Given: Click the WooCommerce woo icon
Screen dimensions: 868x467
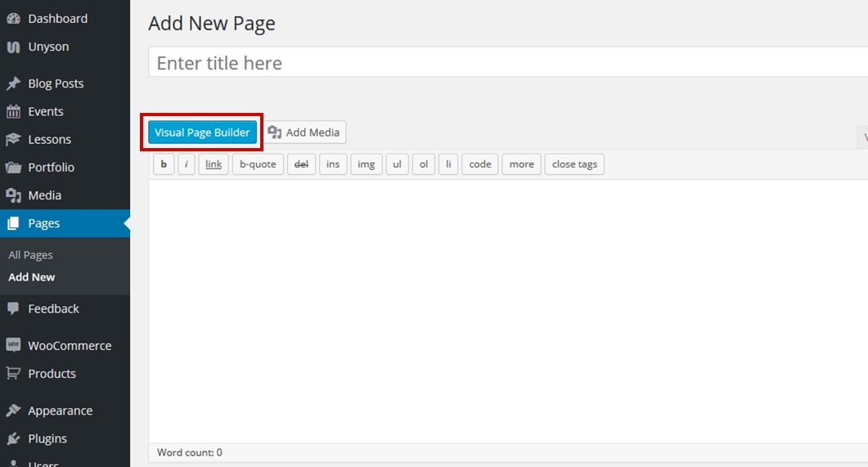Looking at the screenshot, I should [x=13, y=345].
